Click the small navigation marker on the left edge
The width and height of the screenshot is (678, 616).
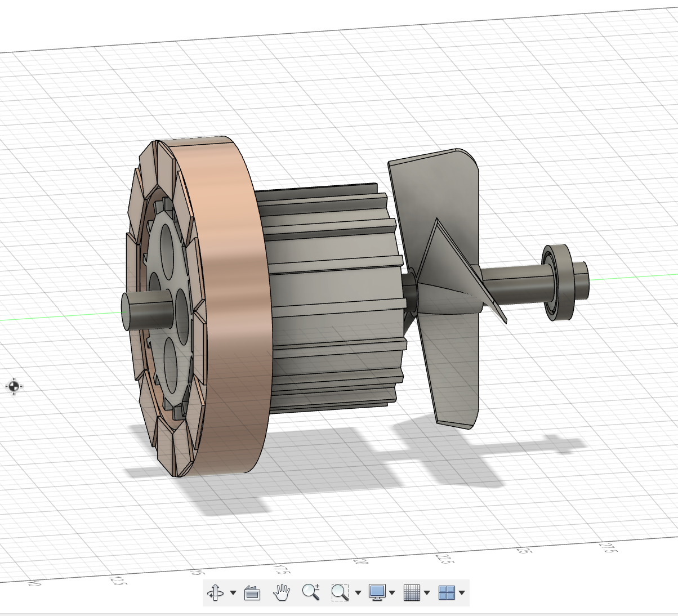pyautogui.click(x=13, y=386)
